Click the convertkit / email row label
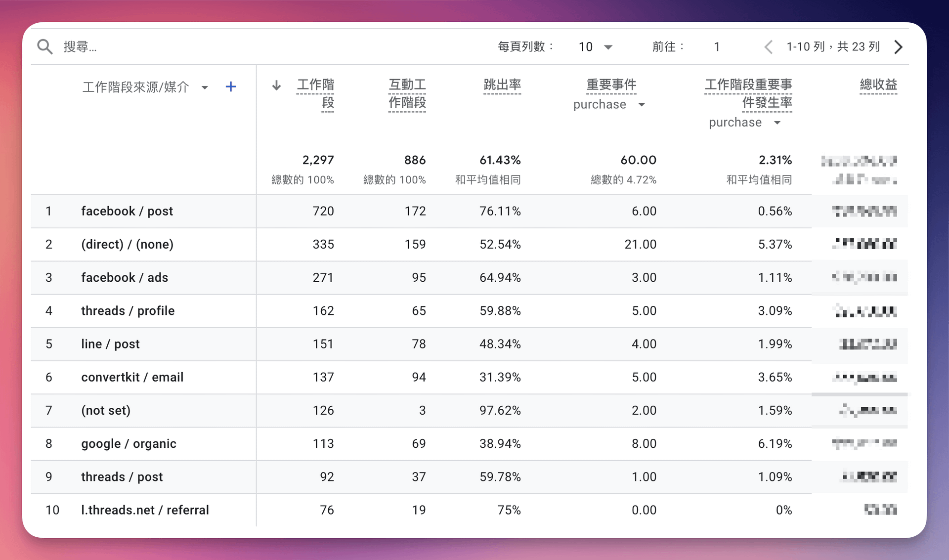 click(132, 378)
